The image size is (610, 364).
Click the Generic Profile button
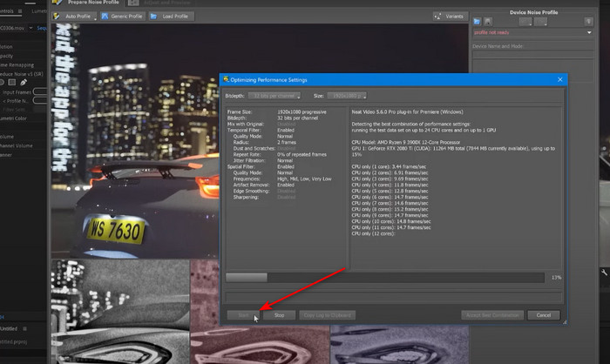pos(123,17)
